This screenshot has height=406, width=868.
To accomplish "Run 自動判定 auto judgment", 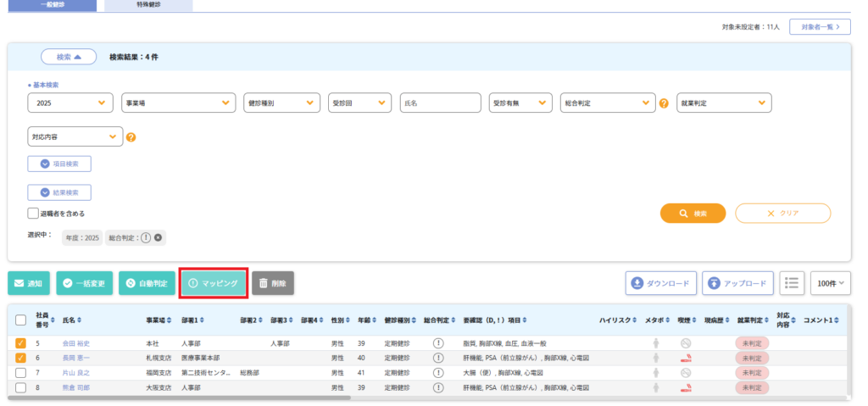I will [x=147, y=283].
